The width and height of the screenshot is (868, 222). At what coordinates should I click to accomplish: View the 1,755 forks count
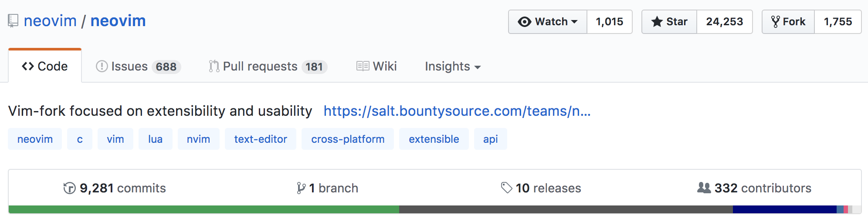click(838, 22)
